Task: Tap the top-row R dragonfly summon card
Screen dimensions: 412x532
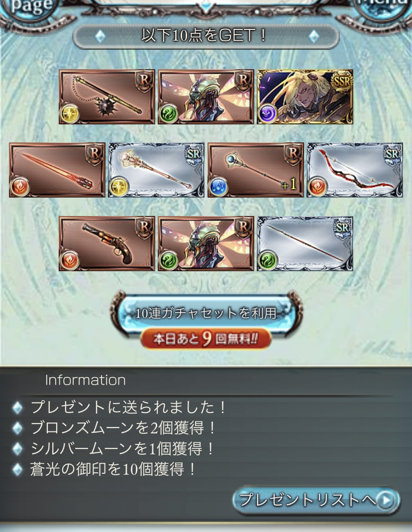Action: click(206, 97)
